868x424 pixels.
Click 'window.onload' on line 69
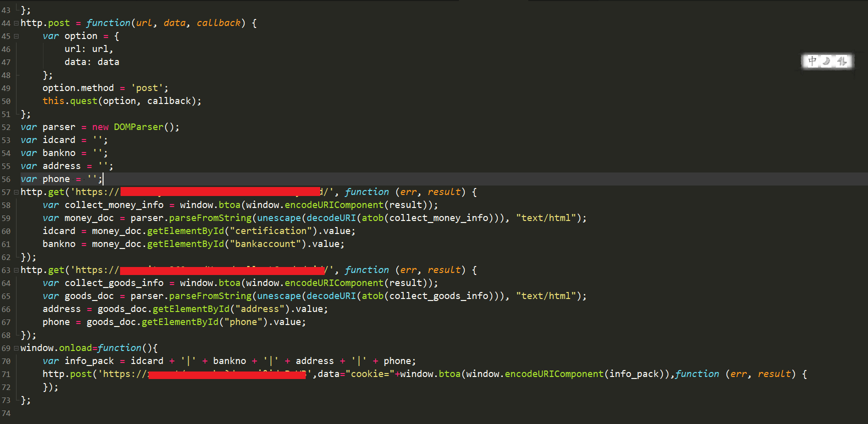[x=56, y=348]
